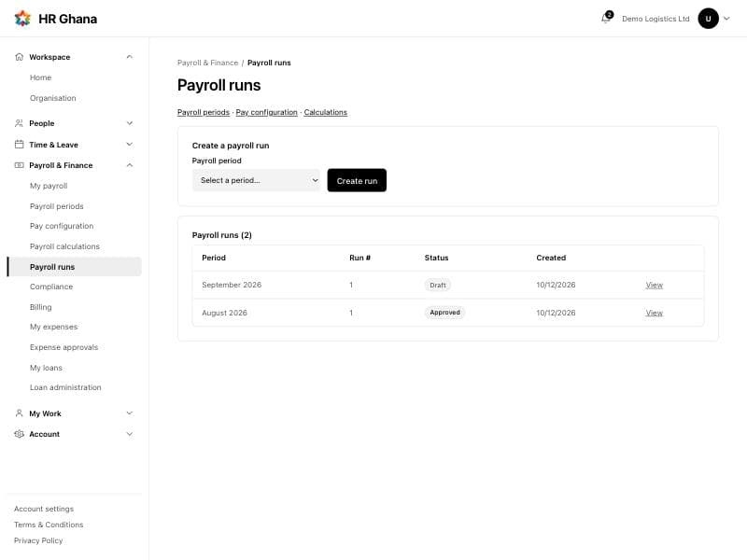Click the Period column header
Viewport: 747px width, 560px height.
(214, 258)
